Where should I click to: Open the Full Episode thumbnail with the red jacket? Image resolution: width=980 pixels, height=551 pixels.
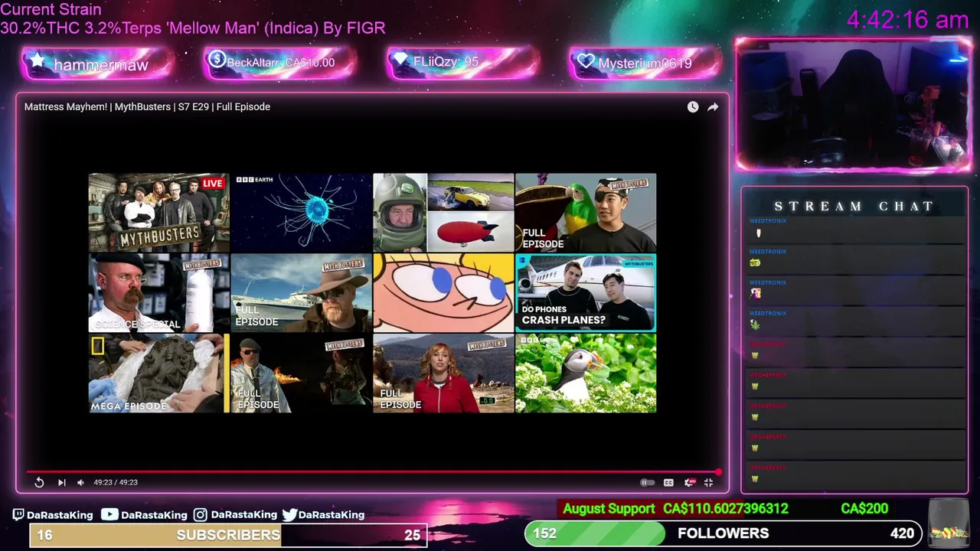pos(443,373)
